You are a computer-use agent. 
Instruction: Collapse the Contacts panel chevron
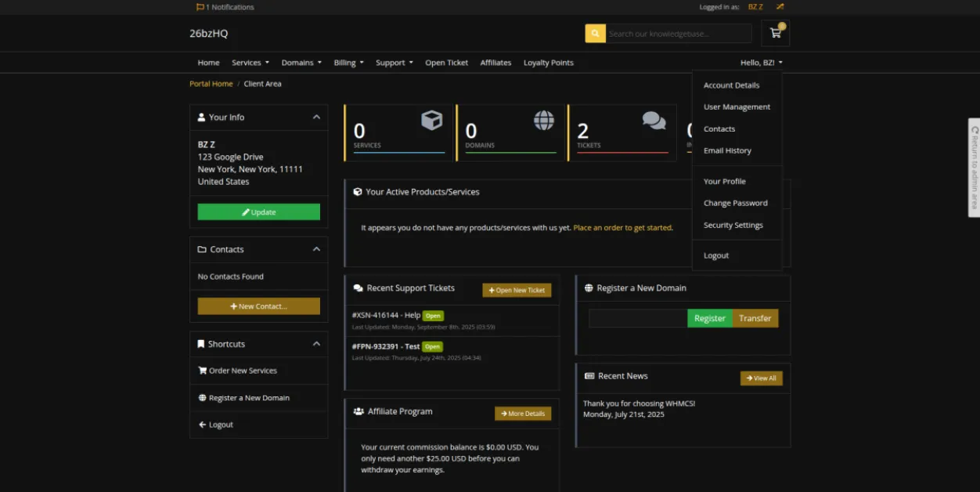coord(316,249)
